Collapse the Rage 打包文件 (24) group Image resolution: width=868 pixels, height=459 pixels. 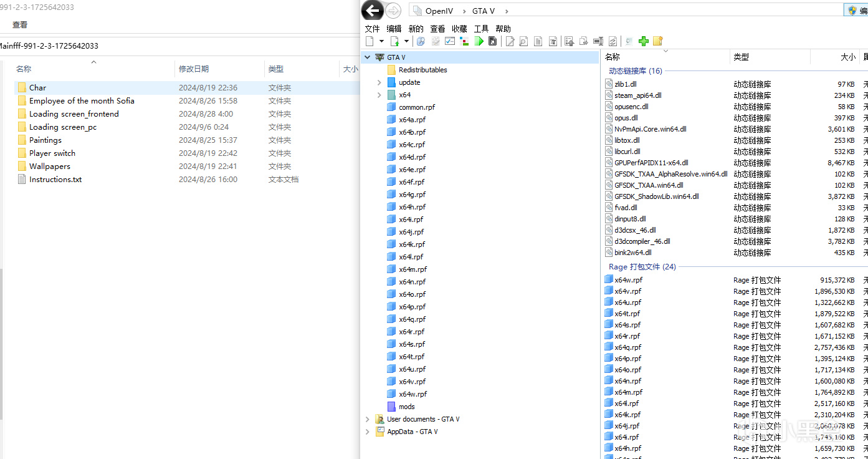642,267
